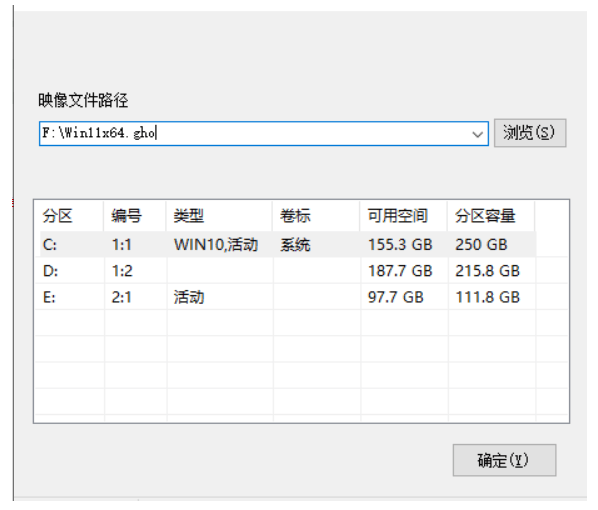Open the image file path dropdown arrow
Viewport: 598px width, 510px height.
pos(477,134)
